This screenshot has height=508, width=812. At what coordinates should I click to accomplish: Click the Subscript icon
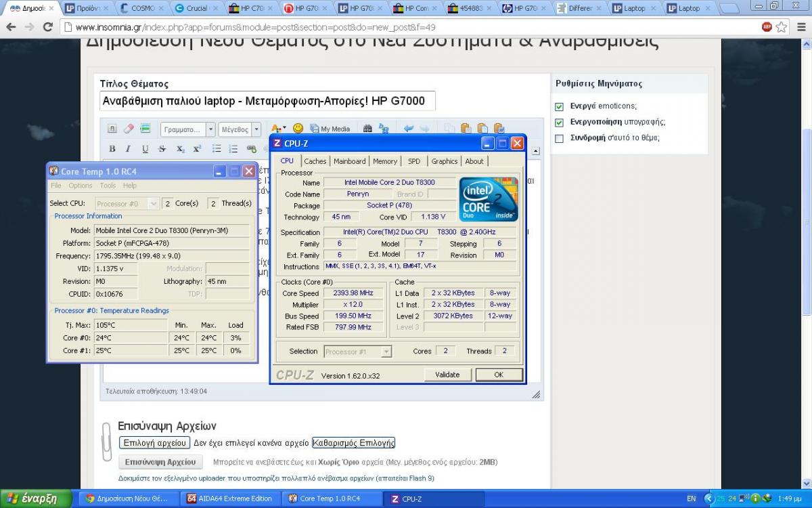(x=181, y=149)
